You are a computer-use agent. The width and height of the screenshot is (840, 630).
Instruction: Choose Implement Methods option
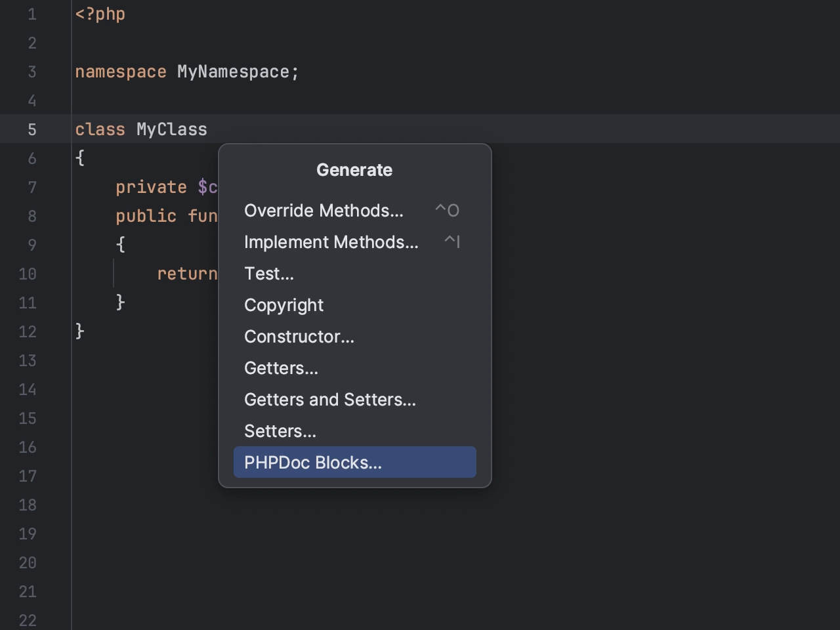point(331,241)
